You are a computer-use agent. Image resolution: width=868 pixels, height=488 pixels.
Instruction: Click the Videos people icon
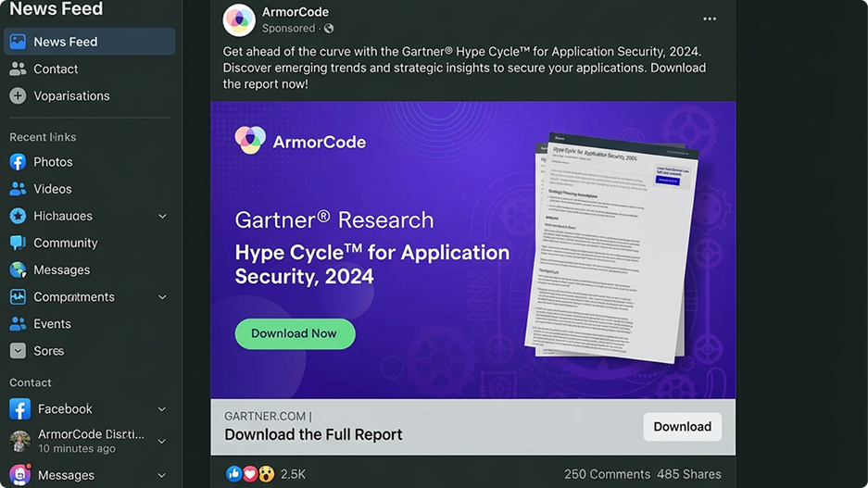click(x=18, y=189)
